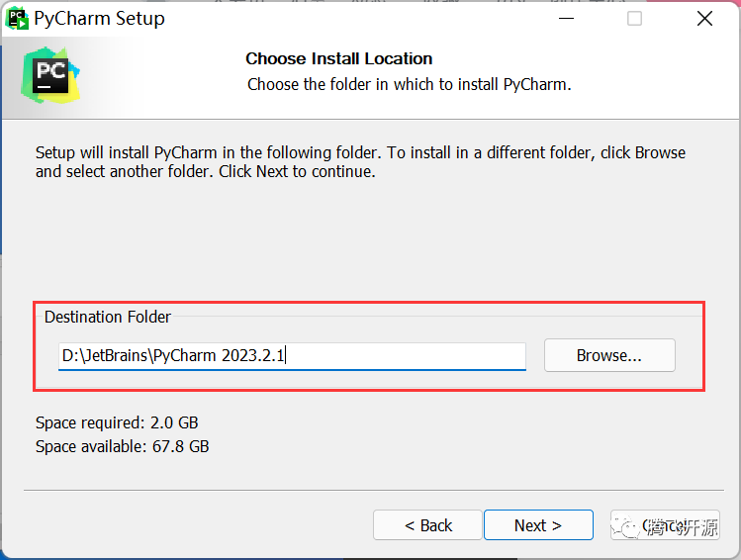The width and height of the screenshot is (741, 560).
Task: Click into the Destination Folder path field
Action: [292, 355]
